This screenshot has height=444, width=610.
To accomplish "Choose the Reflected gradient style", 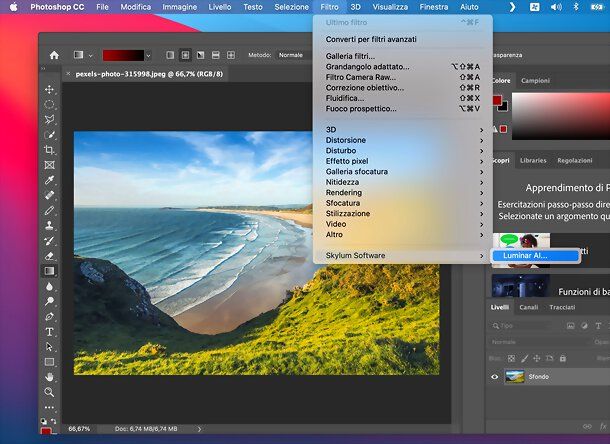I will (216, 55).
